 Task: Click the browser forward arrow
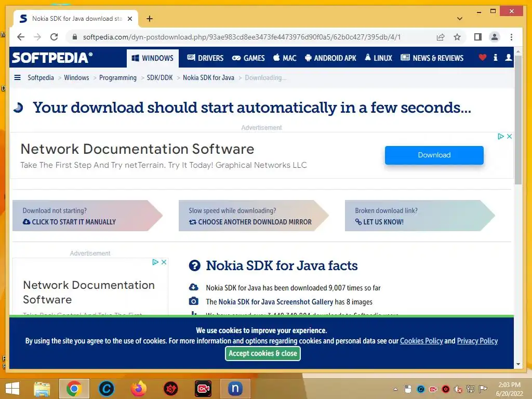[x=37, y=37]
